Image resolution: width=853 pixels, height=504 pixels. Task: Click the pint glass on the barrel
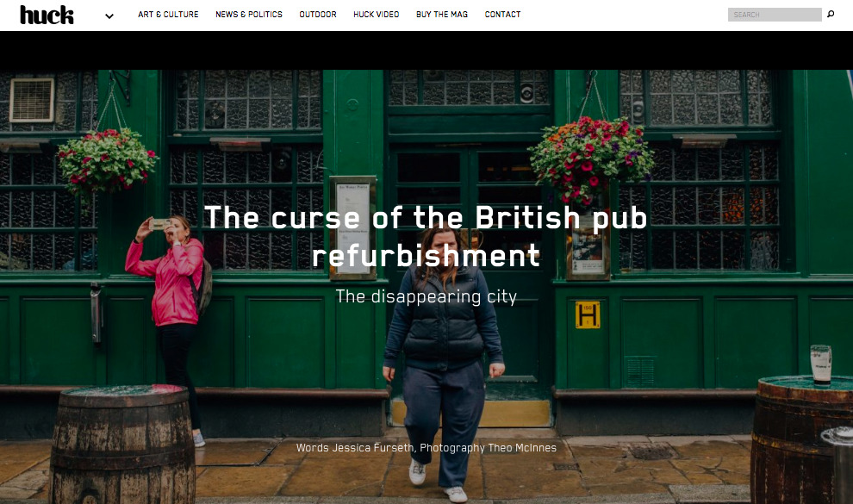pos(821,364)
